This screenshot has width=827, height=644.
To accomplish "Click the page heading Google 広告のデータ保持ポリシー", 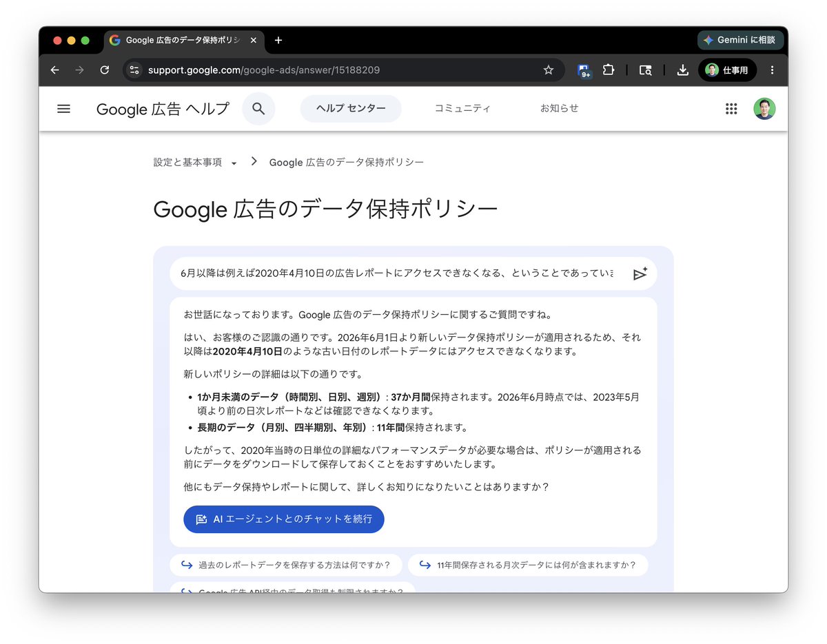I will coord(325,209).
